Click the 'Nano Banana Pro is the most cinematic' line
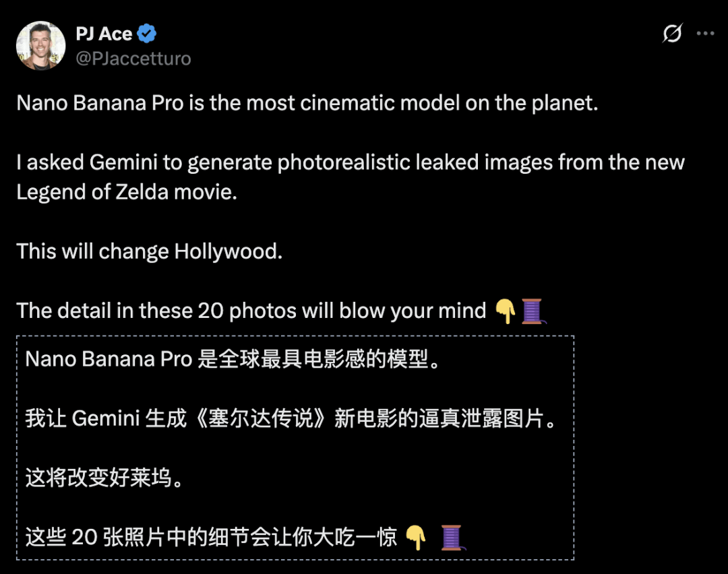 [307, 104]
